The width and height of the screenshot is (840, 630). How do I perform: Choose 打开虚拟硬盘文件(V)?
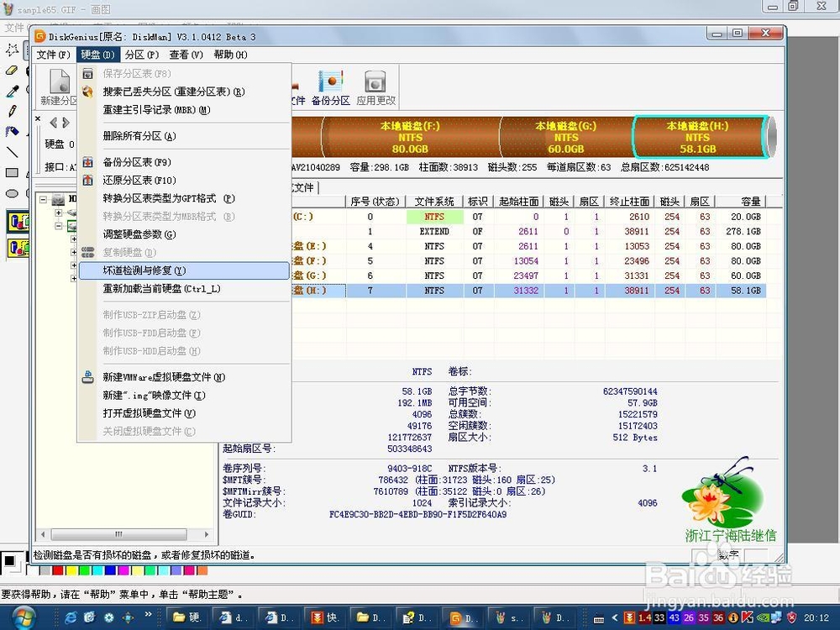pyautogui.click(x=184, y=413)
